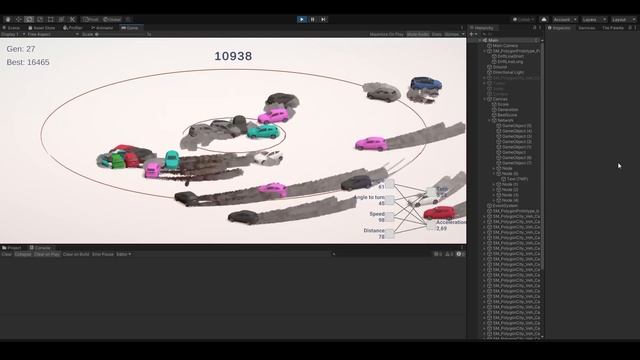The width and height of the screenshot is (640, 360).
Task: Click the Pause button
Action: 313,19
